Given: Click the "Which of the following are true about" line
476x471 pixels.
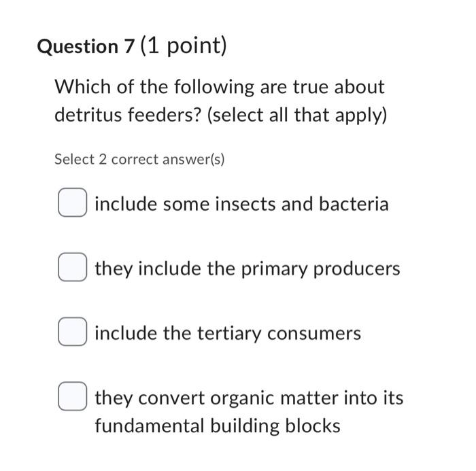Looking at the screenshot, I should [x=220, y=87].
